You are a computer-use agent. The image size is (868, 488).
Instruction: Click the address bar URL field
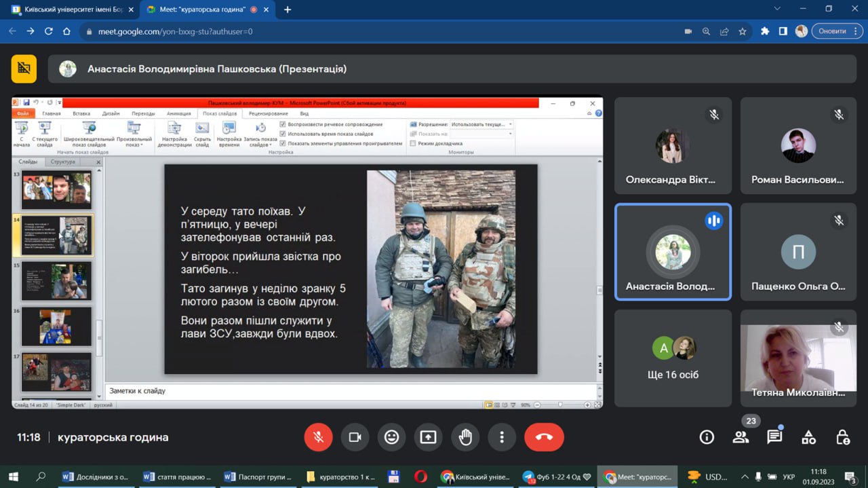click(339, 31)
